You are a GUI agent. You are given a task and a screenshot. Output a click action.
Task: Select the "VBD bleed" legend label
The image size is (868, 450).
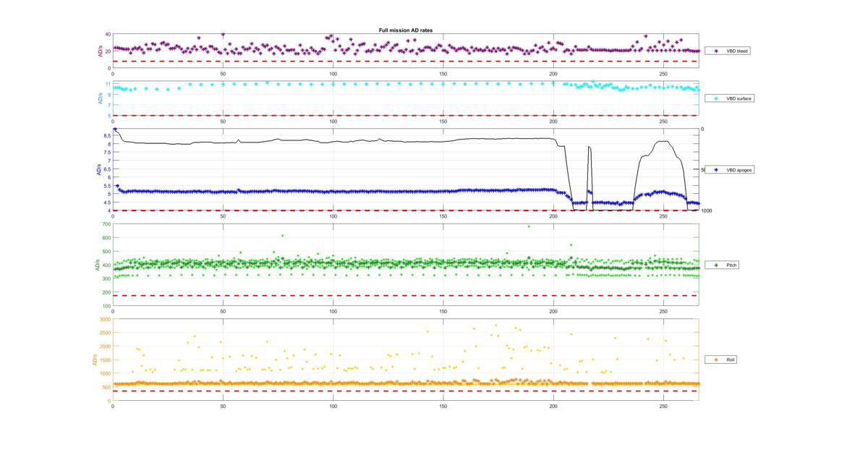pyautogui.click(x=738, y=51)
